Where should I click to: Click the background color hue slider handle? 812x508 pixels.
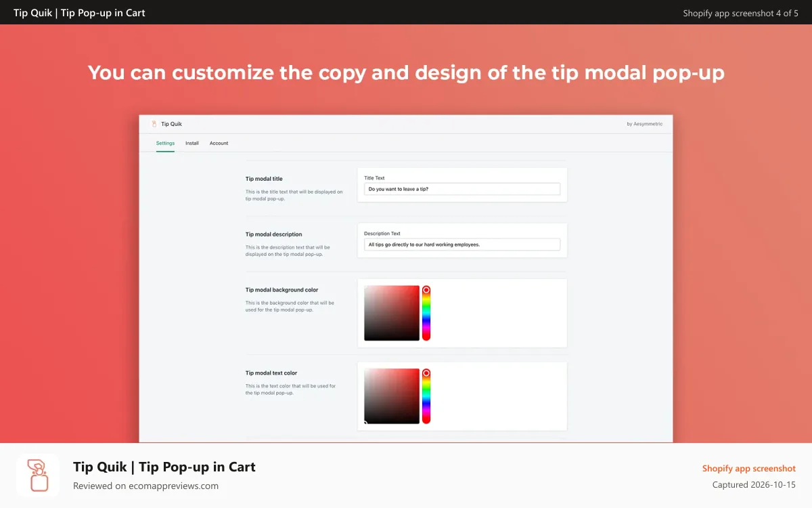[x=426, y=290]
